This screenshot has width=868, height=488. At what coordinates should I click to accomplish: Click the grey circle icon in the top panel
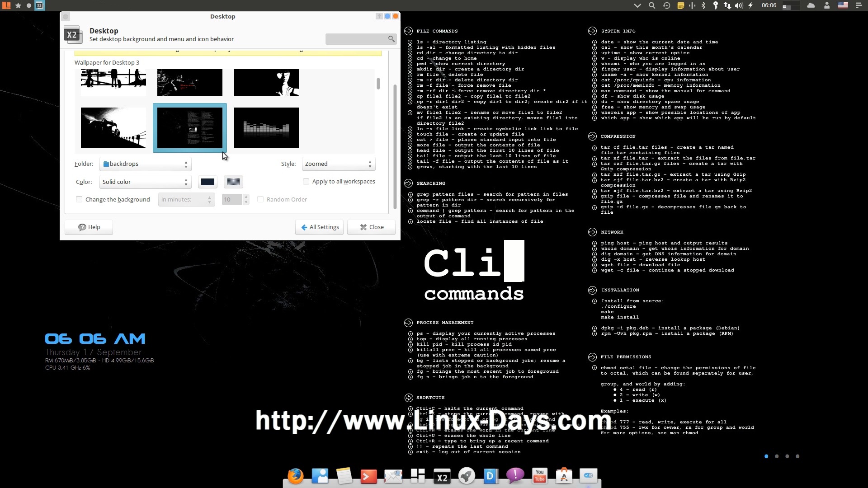point(29,5)
